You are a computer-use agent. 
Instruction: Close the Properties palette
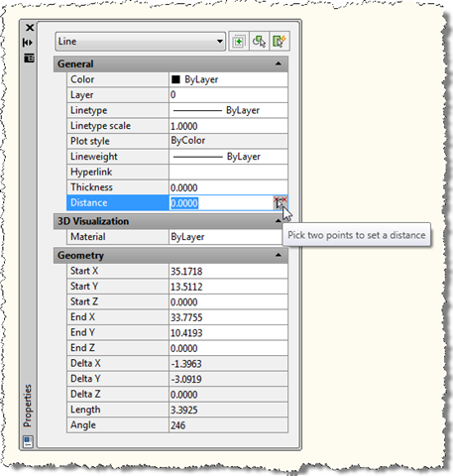coord(30,28)
